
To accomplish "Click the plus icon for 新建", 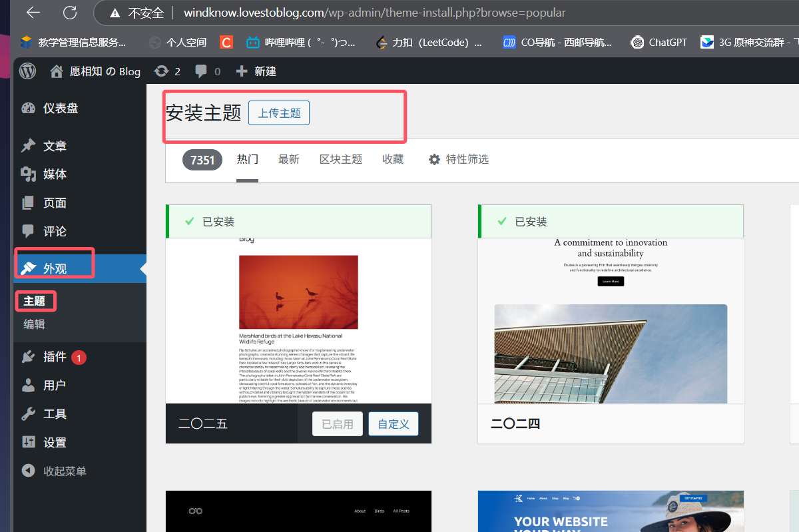I will pyautogui.click(x=242, y=71).
